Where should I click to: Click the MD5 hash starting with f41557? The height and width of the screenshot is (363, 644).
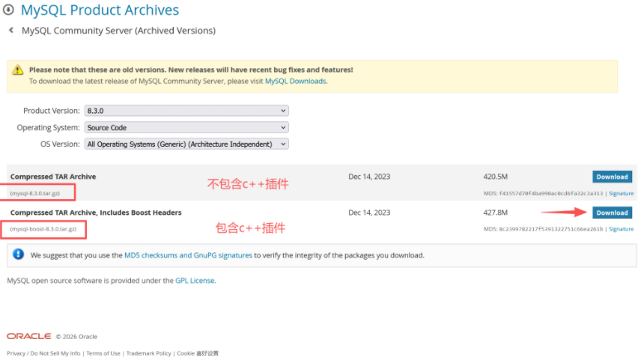coord(550,193)
